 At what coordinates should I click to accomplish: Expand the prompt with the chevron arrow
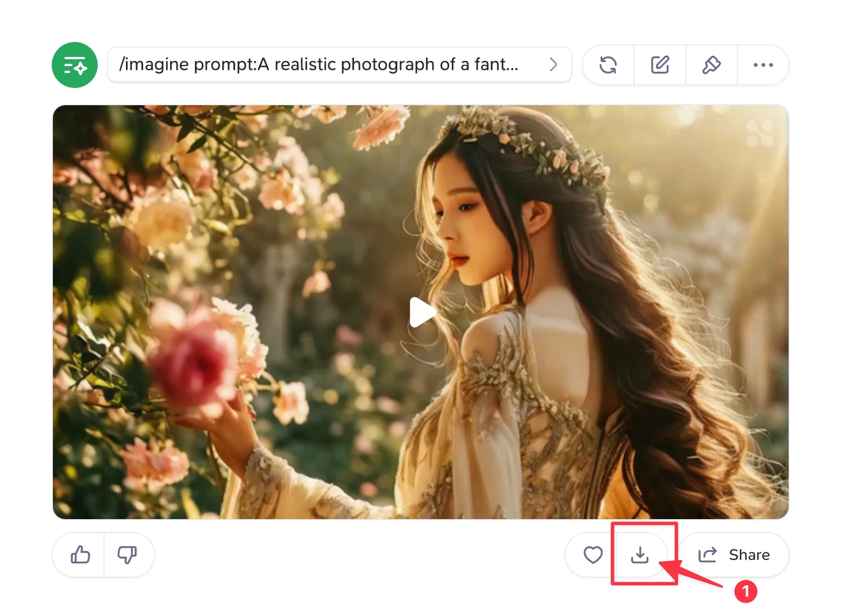pyautogui.click(x=553, y=64)
